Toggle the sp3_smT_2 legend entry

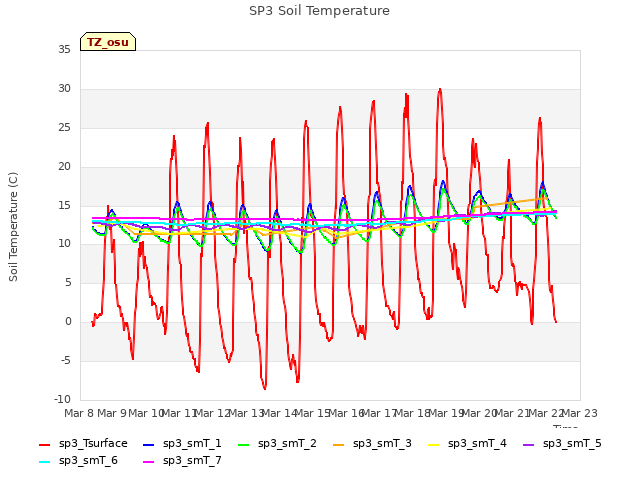point(277,443)
